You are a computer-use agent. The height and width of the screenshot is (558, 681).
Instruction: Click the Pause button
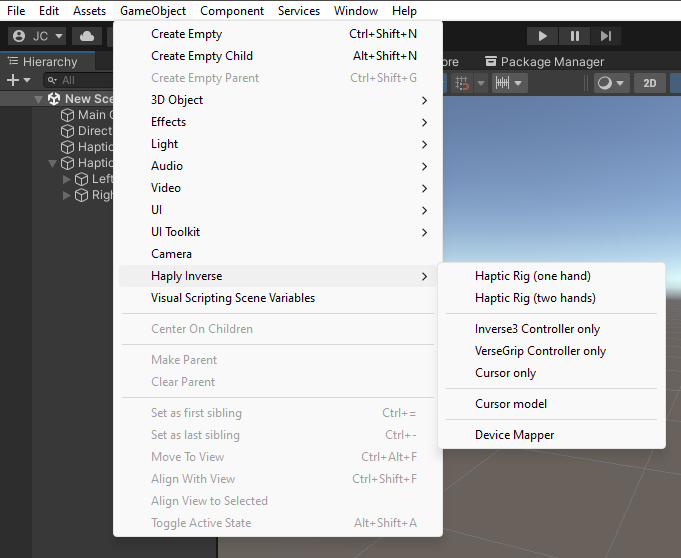click(574, 36)
